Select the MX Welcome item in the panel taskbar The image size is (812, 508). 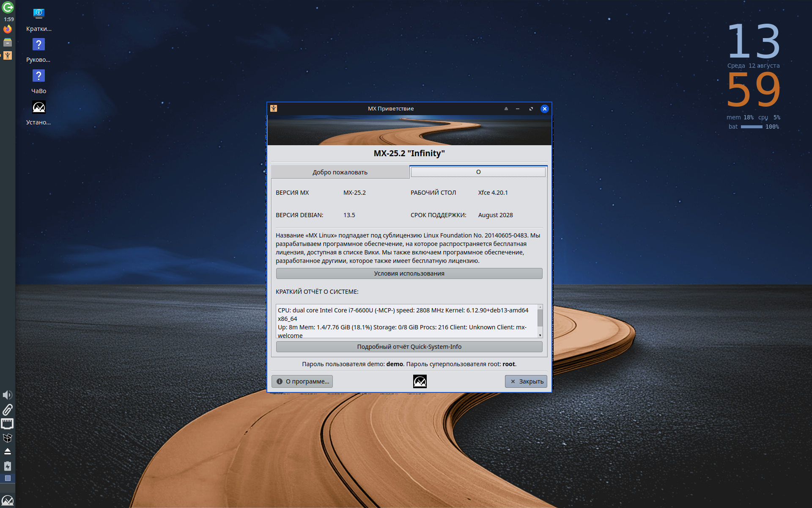coord(8,55)
